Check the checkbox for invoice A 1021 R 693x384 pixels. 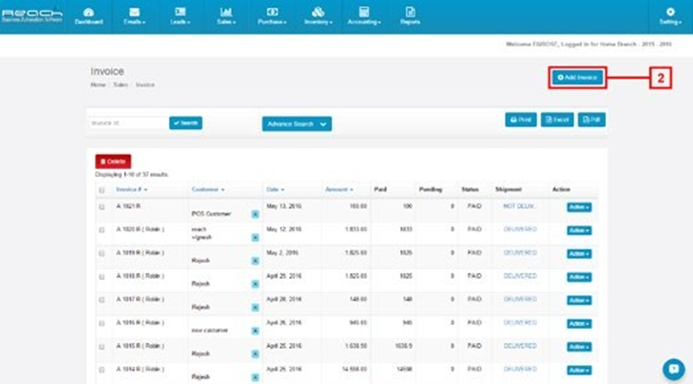(x=102, y=207)
